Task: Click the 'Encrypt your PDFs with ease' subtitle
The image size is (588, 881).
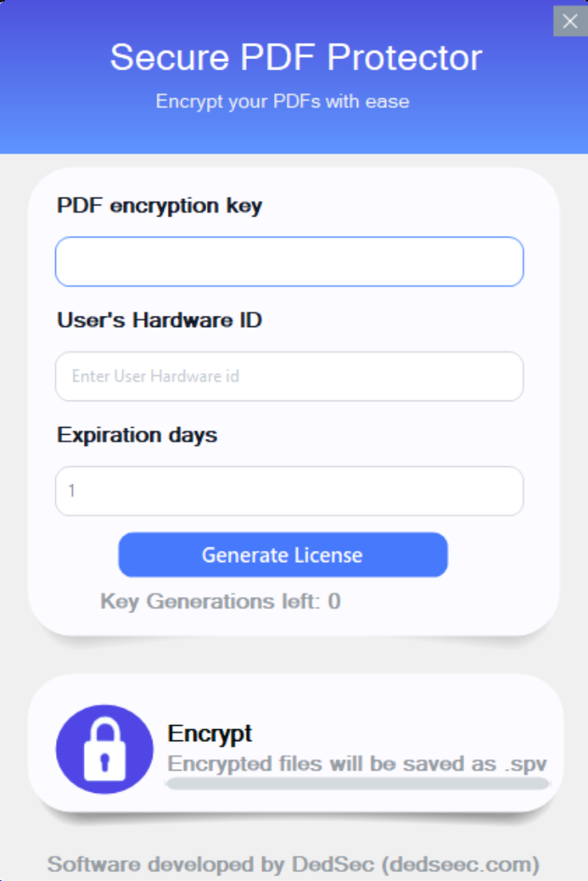Action: [283, 102]
